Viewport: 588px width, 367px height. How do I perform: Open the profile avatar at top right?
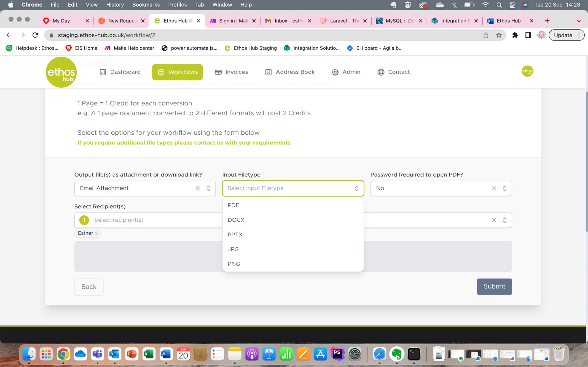tap(527, 71)
